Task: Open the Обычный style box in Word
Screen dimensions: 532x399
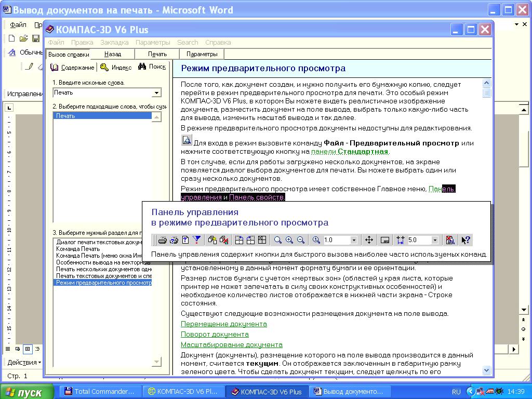Action: click(31, 52)
